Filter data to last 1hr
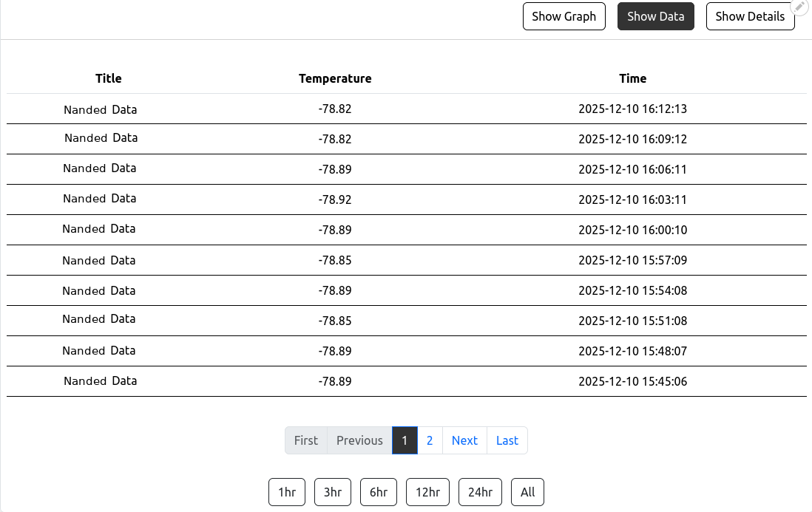 coord(287,492)
